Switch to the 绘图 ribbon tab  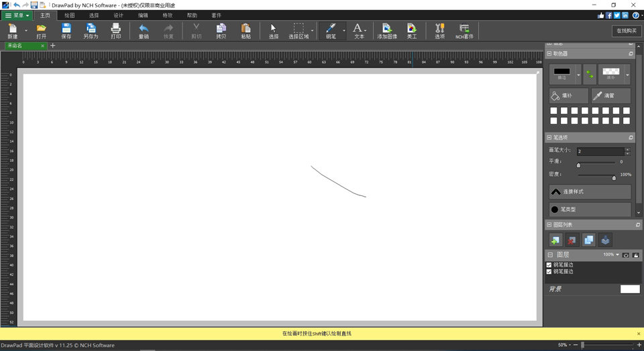click(x=69, y=15)
